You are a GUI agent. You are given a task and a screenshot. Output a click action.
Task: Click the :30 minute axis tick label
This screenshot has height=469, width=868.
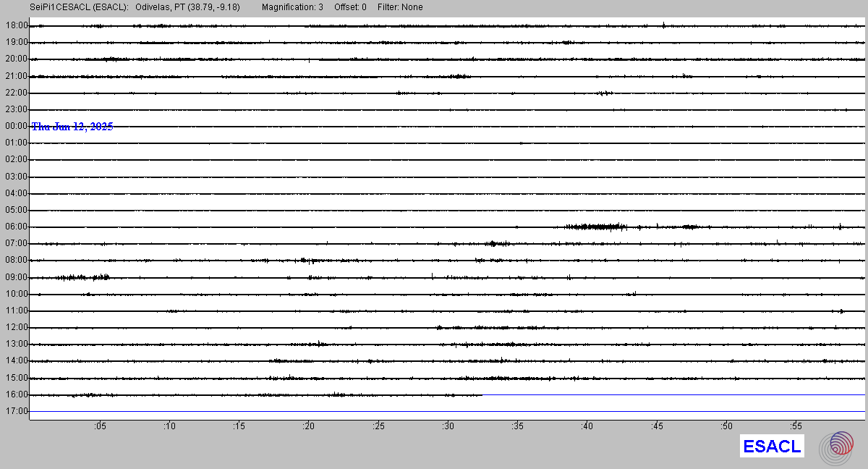[448, 426]
